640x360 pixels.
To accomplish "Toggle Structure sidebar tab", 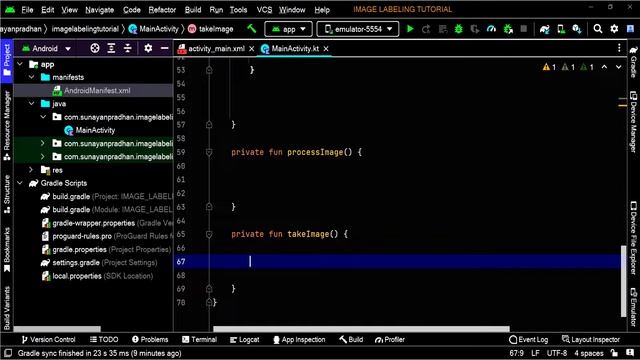I will tap(7, 195).
